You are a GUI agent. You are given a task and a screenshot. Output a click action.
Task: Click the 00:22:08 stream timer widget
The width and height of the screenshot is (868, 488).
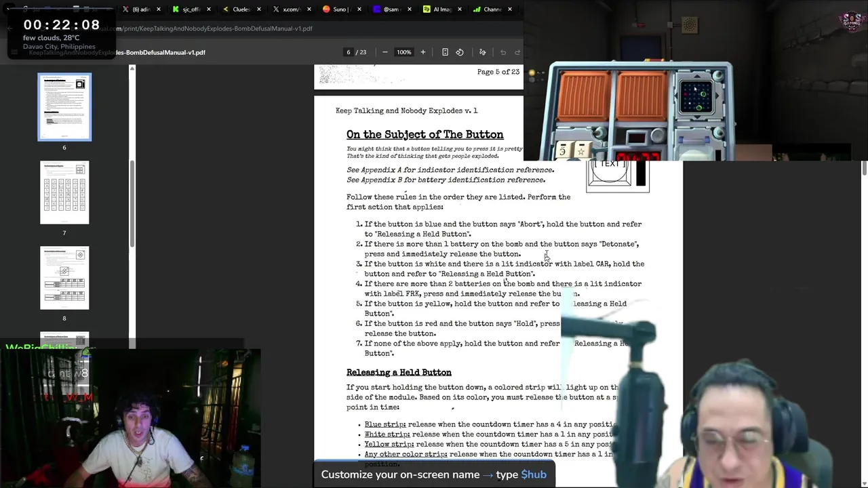coord(62,25)
